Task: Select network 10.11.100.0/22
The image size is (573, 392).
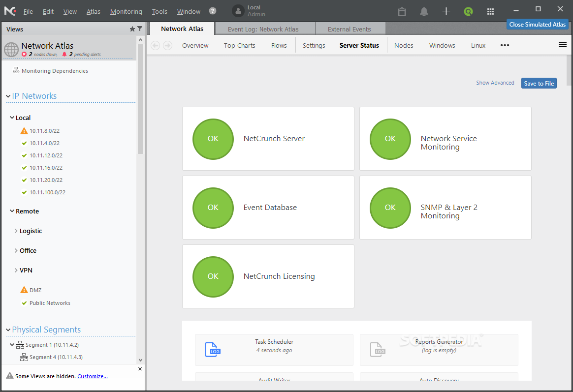Action: point(48,192)
